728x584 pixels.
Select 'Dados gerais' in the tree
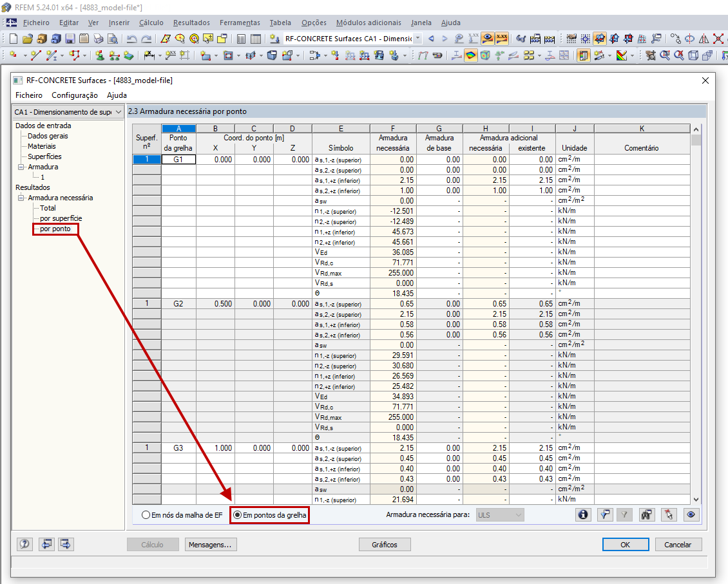48,136
